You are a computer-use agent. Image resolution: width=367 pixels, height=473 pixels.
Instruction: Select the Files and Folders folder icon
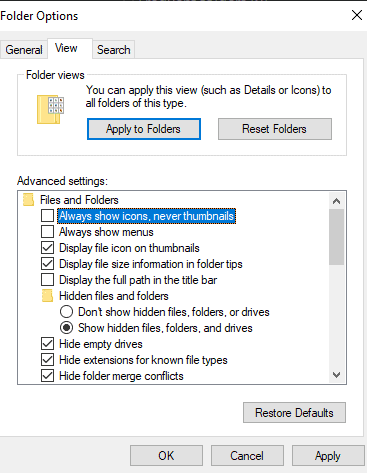(x=28, y=200)
